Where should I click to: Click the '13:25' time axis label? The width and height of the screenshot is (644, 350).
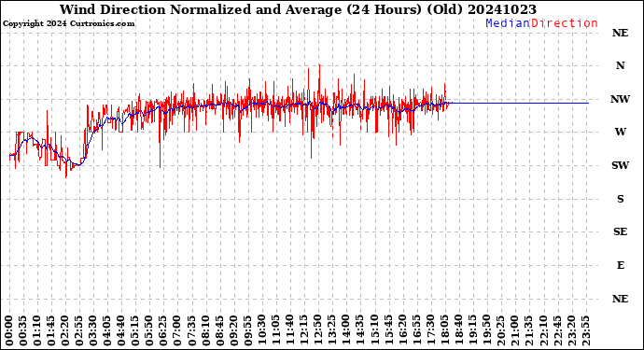(x=332, y=330)
